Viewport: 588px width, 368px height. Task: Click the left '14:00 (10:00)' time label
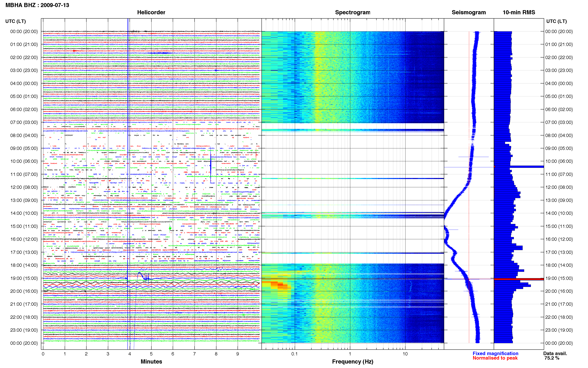pyautogui.click(x=24, y=213)
